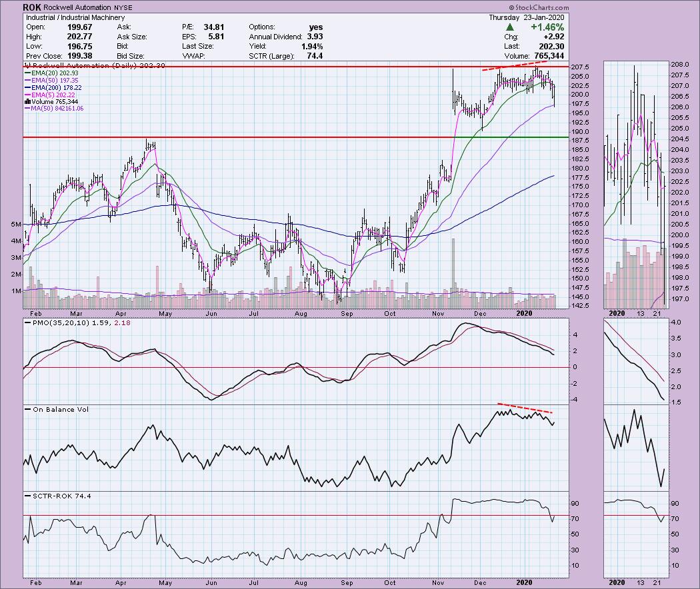Screen dimensions: 700x589
Task: Click the 190.0 price axis label
Action: [580, 132]
